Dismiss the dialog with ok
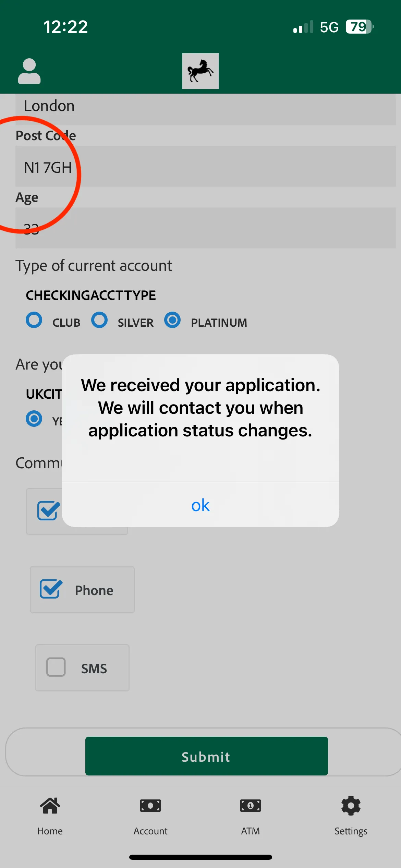Image resolution: width=401 pixels, height=868 pixels. [200, 505]
